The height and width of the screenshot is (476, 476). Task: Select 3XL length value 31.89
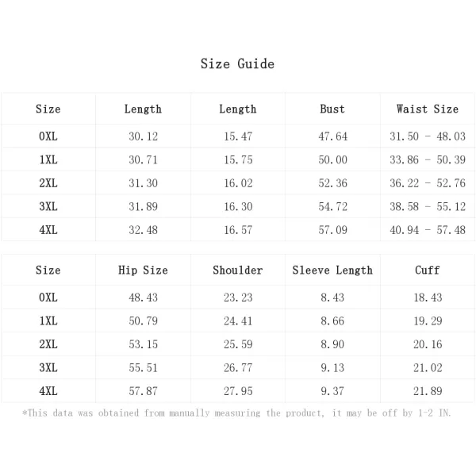point(143,207)
